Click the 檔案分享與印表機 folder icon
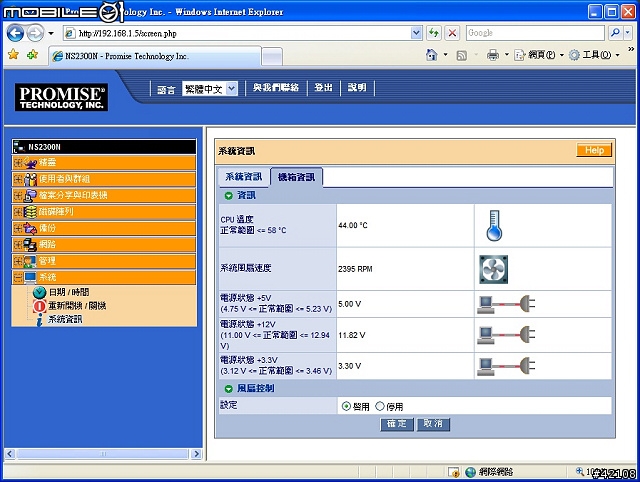Screen dimensions: 640x482 [31, 195]
